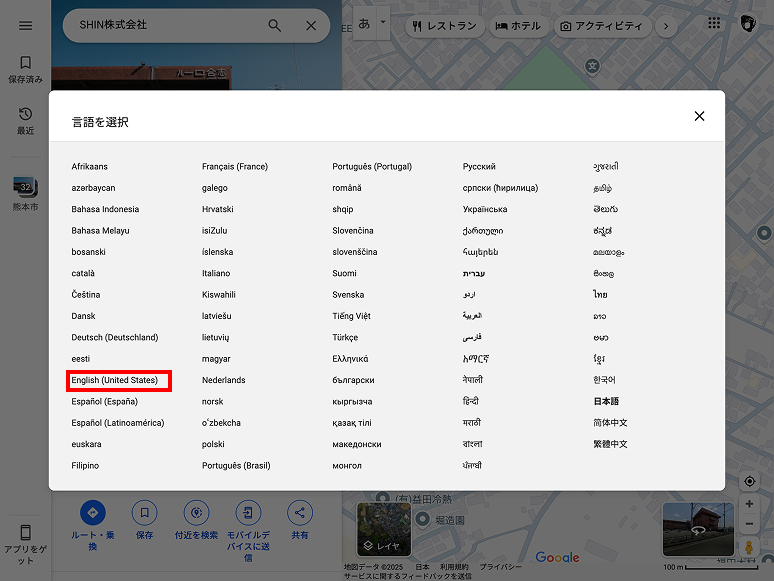Choose English (United States) language
The width and height of the screenshot is (774, 581).
(x=115, y=380)
